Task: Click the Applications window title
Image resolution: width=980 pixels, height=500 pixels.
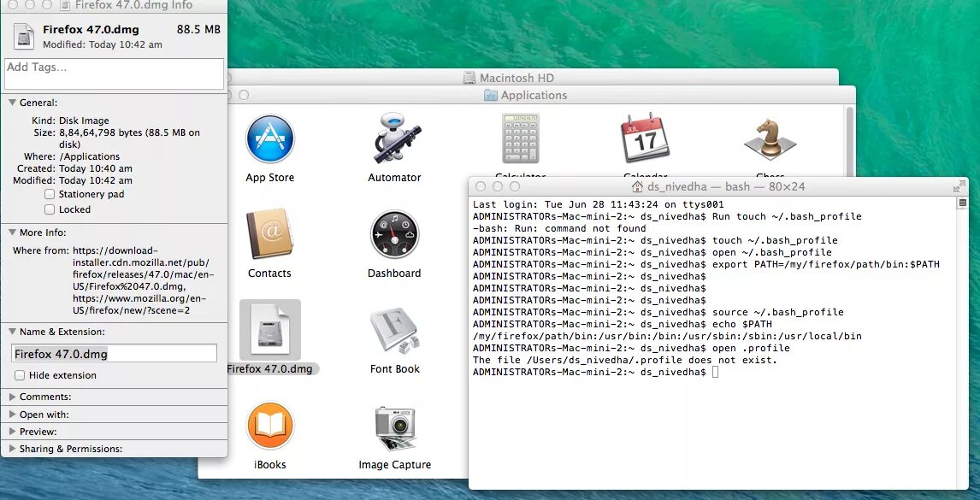Action: (534, 95)
